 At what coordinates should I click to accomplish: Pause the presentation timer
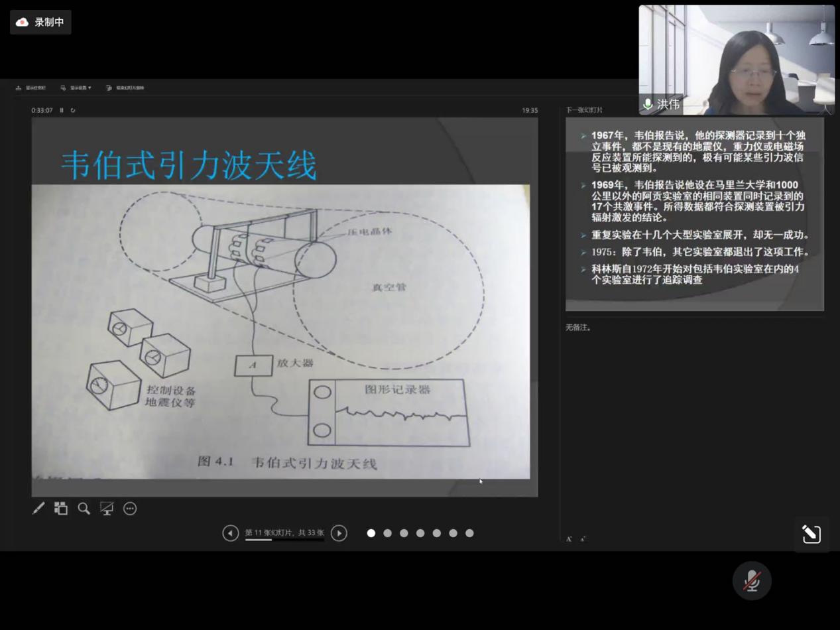[x=62, y=110]
